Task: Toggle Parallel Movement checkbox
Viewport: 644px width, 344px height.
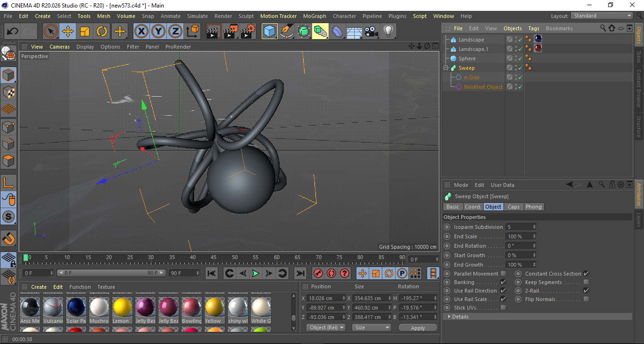Action: 503,274
